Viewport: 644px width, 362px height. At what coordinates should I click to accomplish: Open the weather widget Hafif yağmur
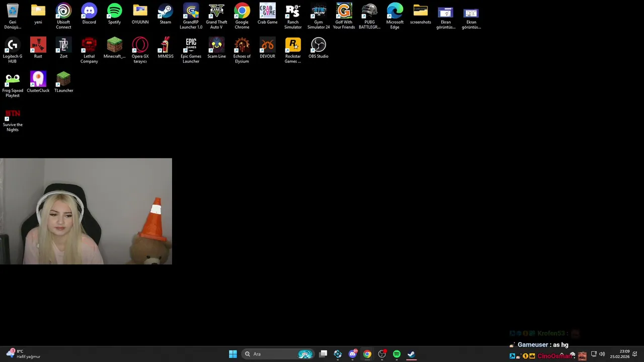(x=24, y=354)
